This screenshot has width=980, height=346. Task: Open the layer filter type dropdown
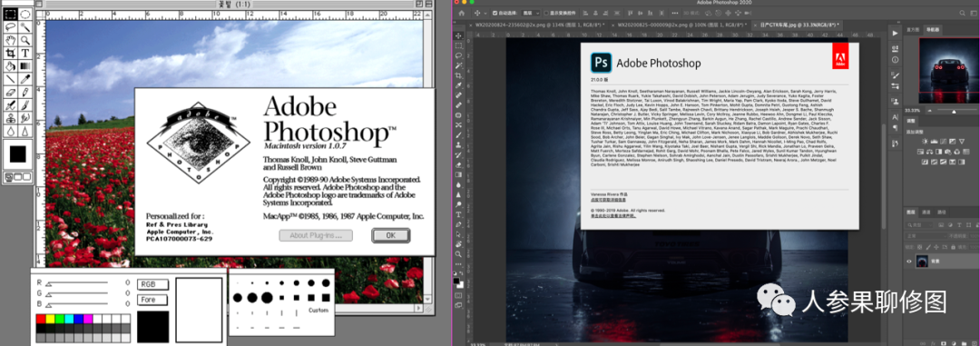[x=918, y=224]
